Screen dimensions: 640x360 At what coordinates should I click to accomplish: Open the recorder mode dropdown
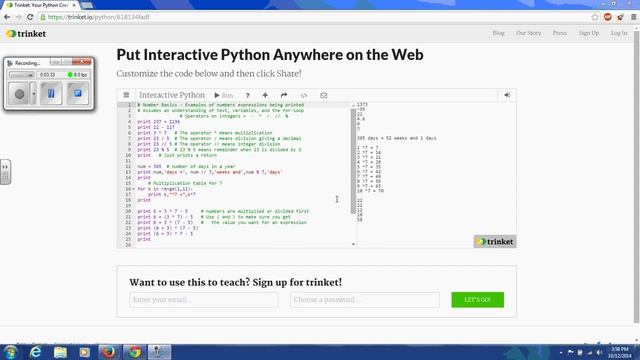pos(22,75)
